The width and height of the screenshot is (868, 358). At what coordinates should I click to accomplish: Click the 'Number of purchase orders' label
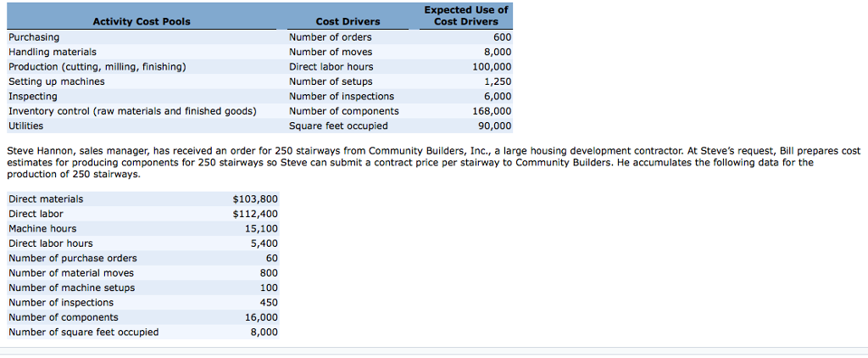pos(73,258)
